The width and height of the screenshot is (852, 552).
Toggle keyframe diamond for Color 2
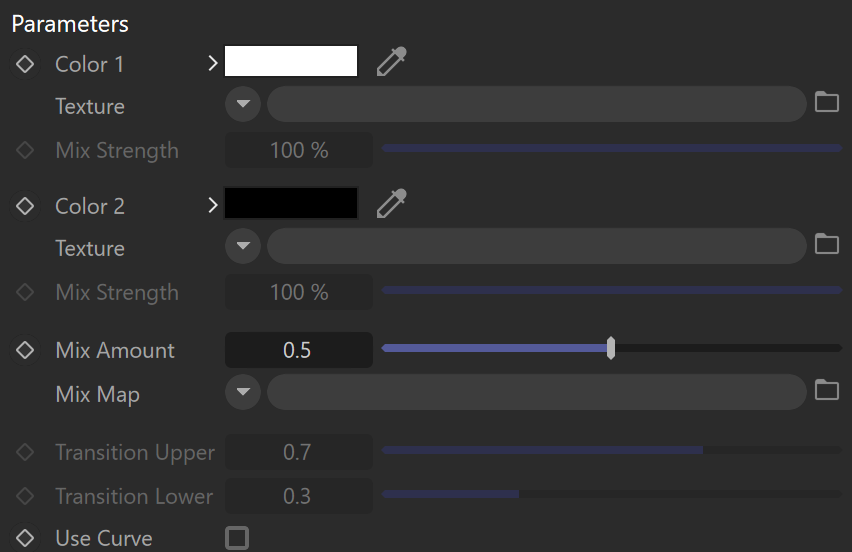coord(25,206)
